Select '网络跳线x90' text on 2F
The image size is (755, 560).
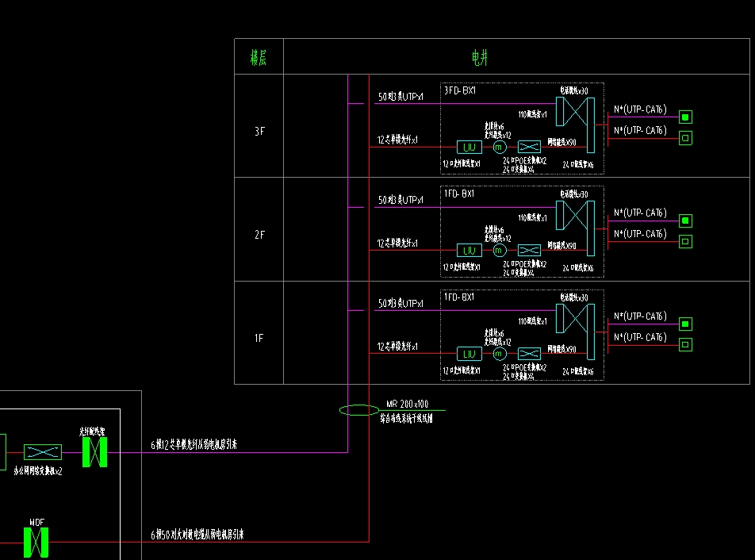[x=562, y=246]
